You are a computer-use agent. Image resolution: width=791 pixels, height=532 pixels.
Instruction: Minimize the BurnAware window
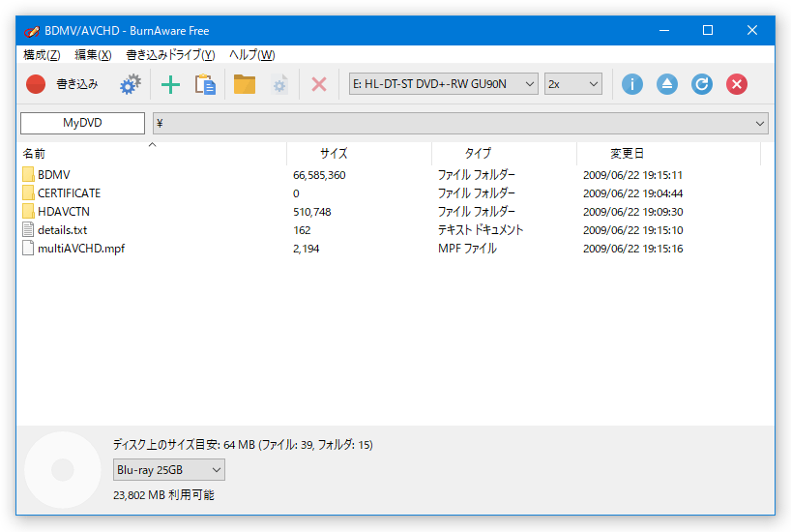pos(664,30)
